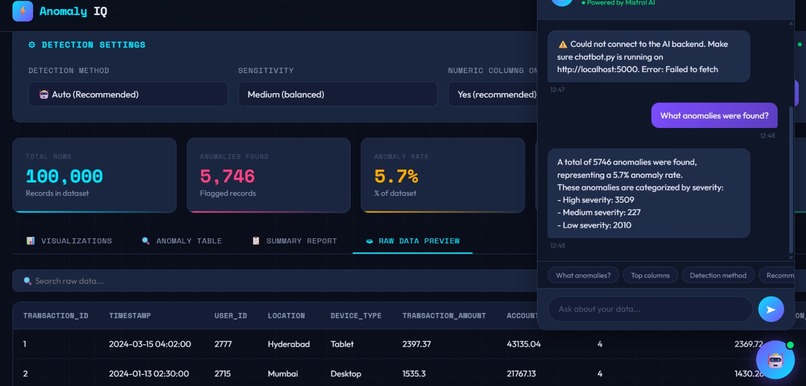Viewport: 806px width, 386px height.
Task: Click the search magnifier icon in raw data search
Action: coord(28,281)
